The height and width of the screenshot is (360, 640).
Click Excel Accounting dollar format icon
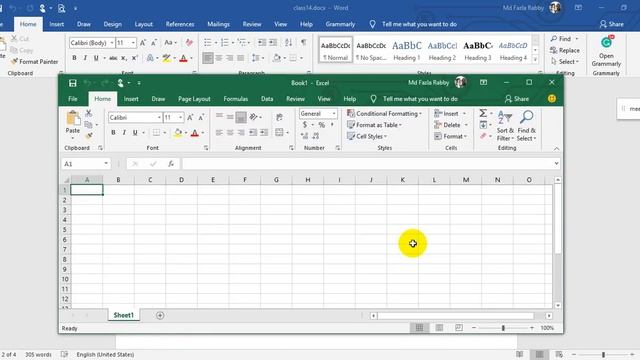[305, 125]
